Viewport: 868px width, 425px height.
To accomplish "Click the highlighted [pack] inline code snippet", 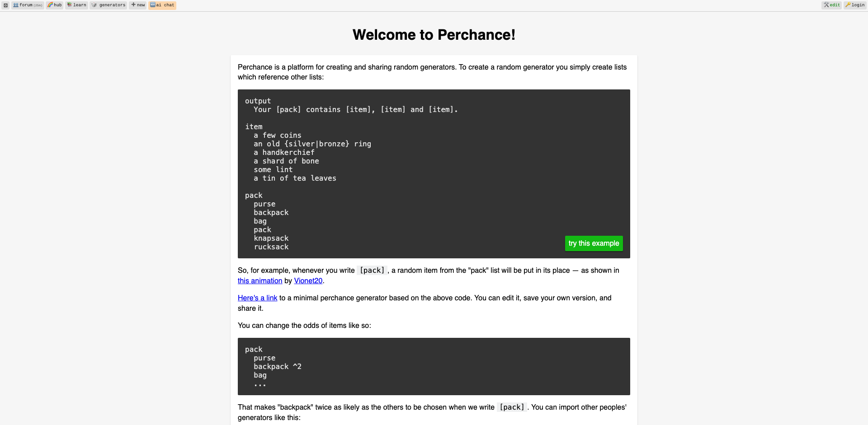I will (372, 270).
